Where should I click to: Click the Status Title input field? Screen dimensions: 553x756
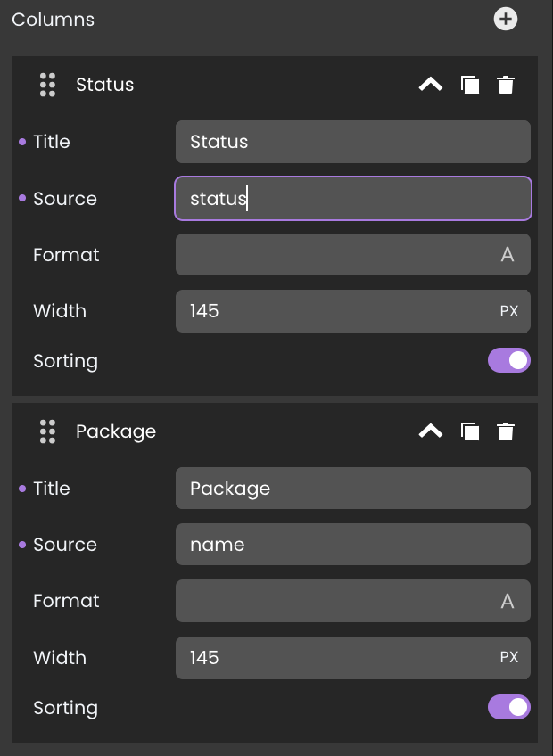352,142
